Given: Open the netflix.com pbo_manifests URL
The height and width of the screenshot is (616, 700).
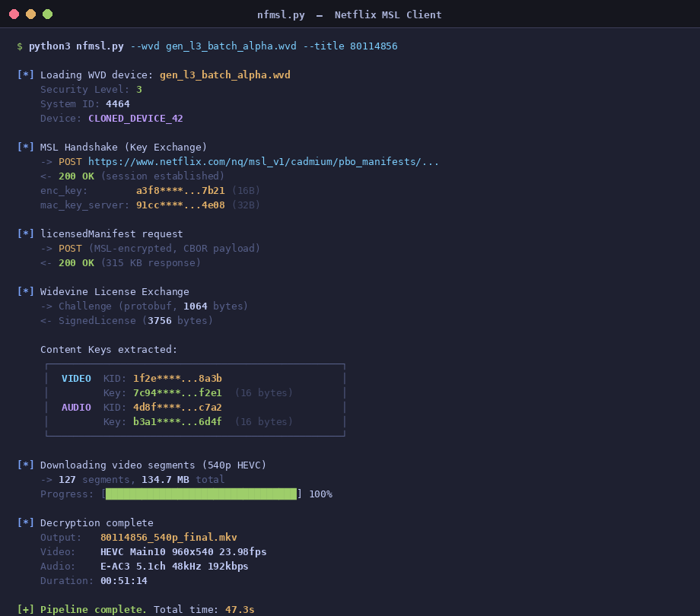Looking at the screenshot, I should [263, 162].
